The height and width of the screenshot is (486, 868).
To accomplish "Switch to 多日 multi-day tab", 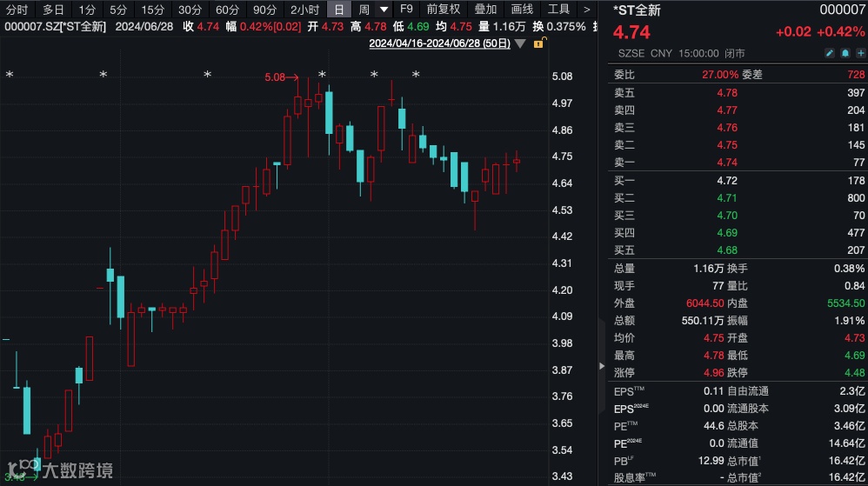I will (54, 10).
